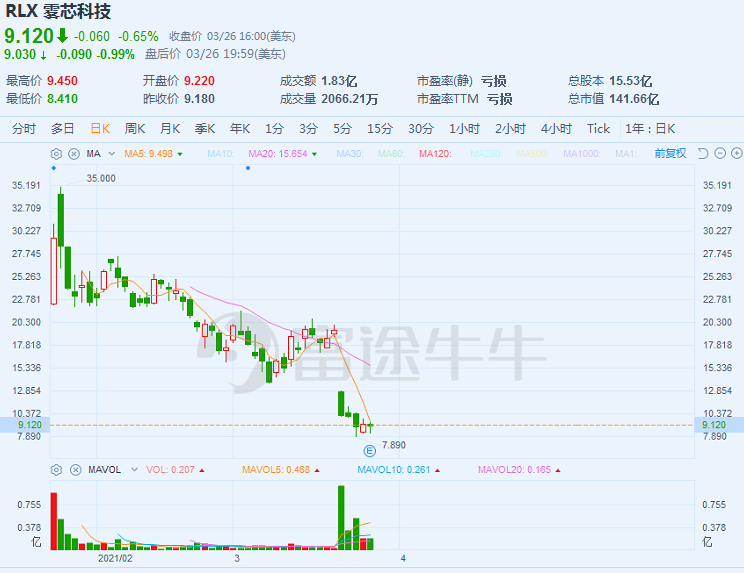Click the MAVOL5: 0.468 label
Image resolution: width=744 pixels, height=573 pixels.
click(x=276, y=470)
